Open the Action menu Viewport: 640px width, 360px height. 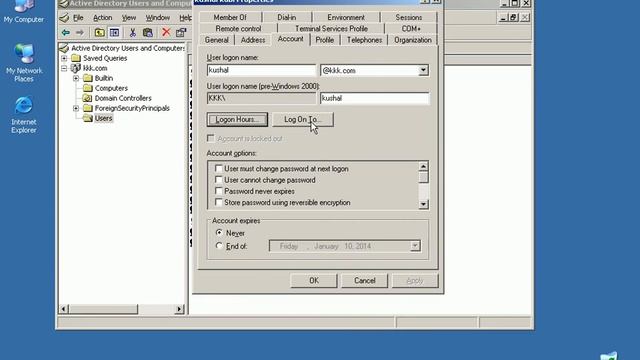102,18
